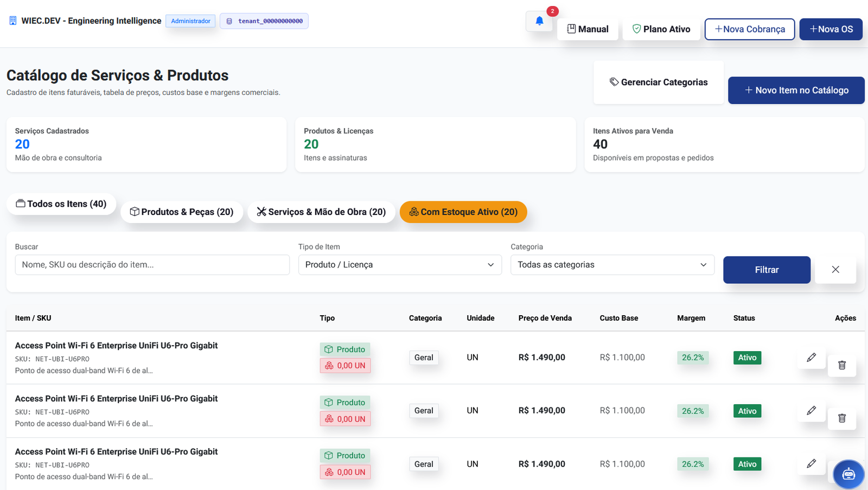Screen dimensions: 868x490
Task: Click the Catálogo de Serviços & Produtos heading
Action: click(x=117, y=75)
